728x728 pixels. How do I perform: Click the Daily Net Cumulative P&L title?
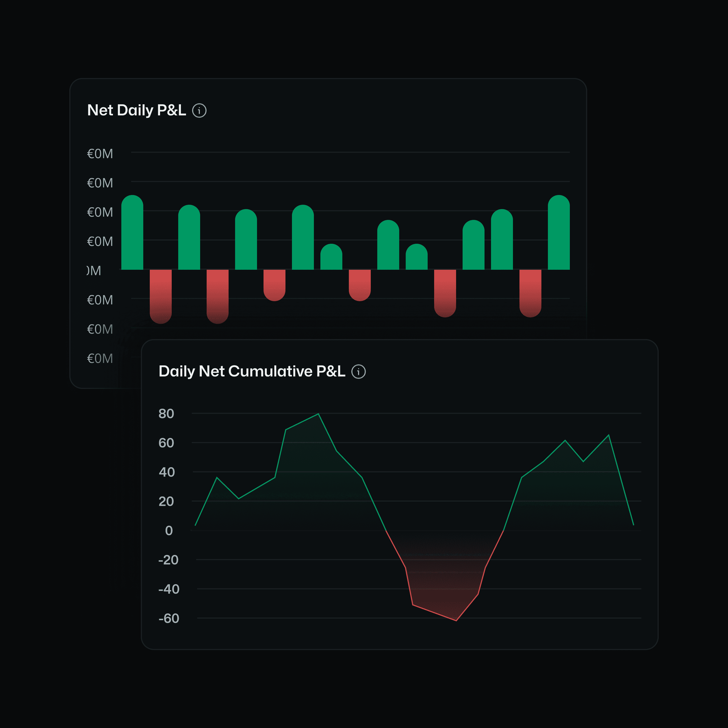[252, 372]
